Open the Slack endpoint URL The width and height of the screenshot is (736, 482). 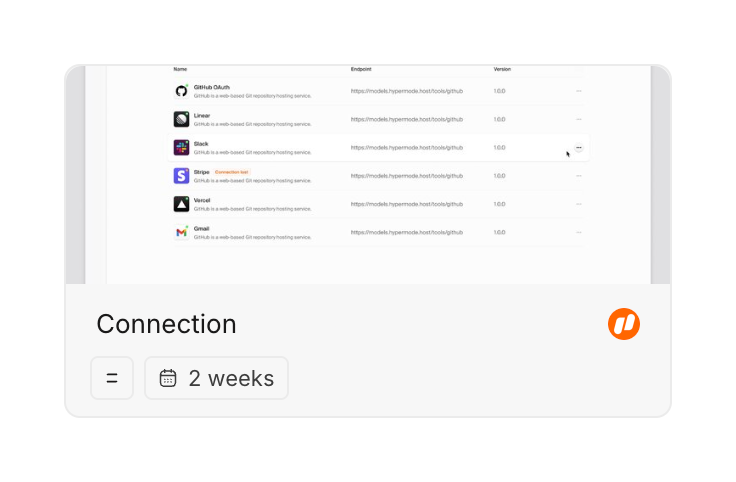[406, 148]
